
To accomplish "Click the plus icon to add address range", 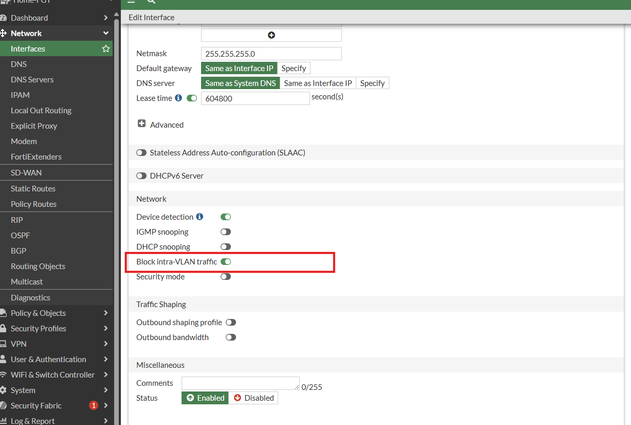I will point(271,35).
